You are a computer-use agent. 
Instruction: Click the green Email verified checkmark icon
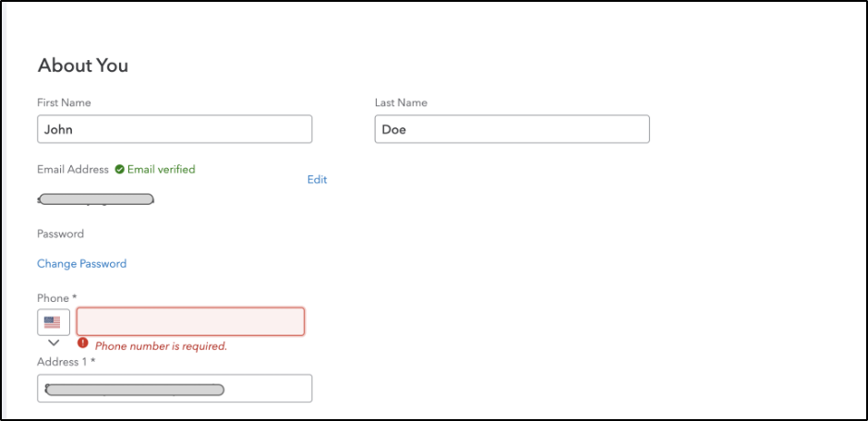pos(119,170)
